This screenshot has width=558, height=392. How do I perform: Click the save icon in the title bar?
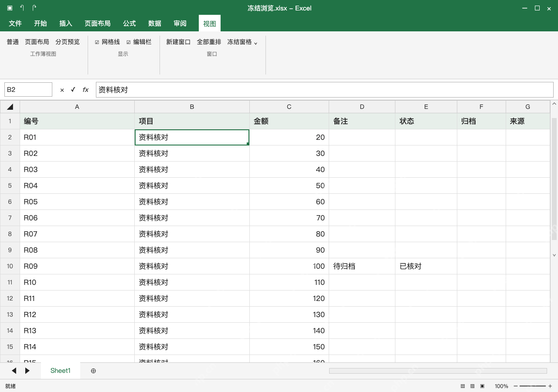click(10, 8)
